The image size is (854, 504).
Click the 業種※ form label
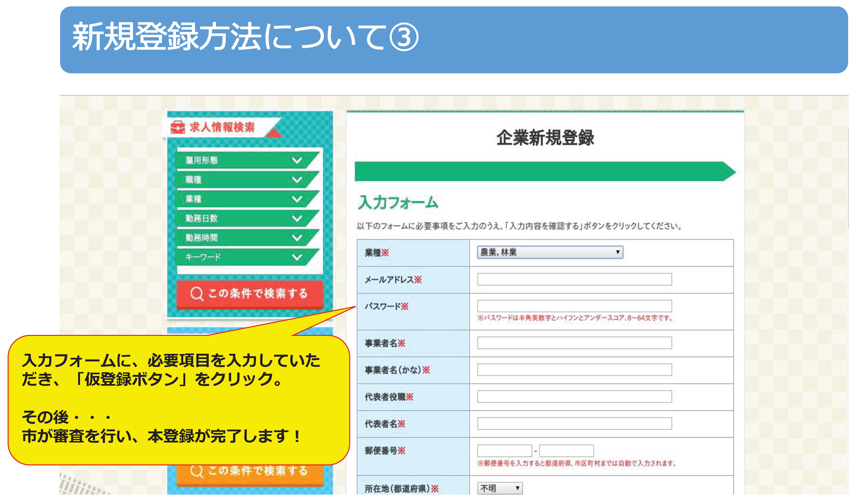(x=377, y=253)
